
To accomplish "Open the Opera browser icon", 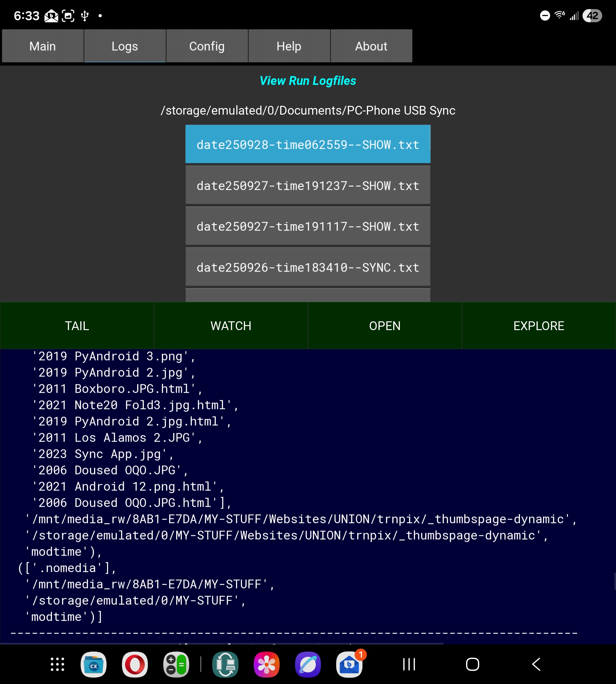I will pos(135,664).
